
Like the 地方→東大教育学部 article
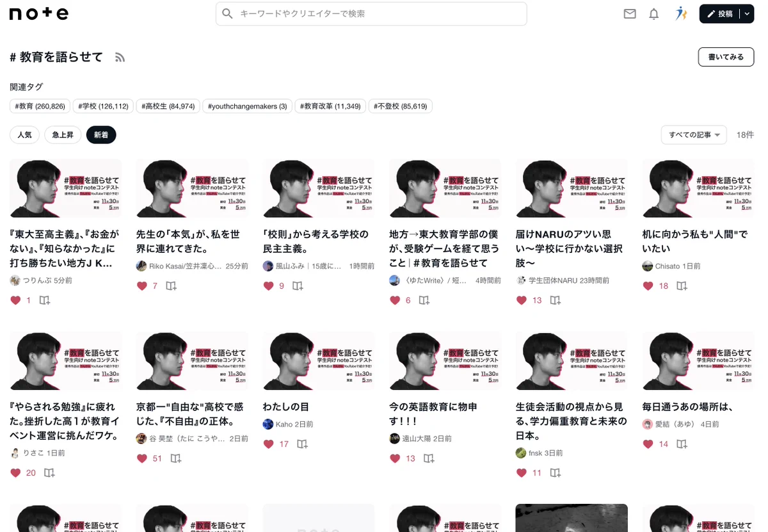(x=395, y=300)
